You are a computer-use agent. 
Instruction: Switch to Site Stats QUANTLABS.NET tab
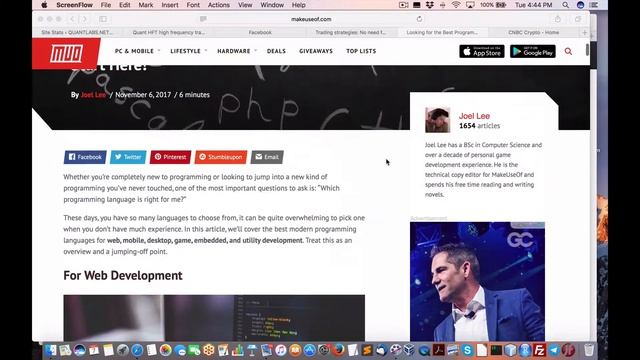[77, 32]
